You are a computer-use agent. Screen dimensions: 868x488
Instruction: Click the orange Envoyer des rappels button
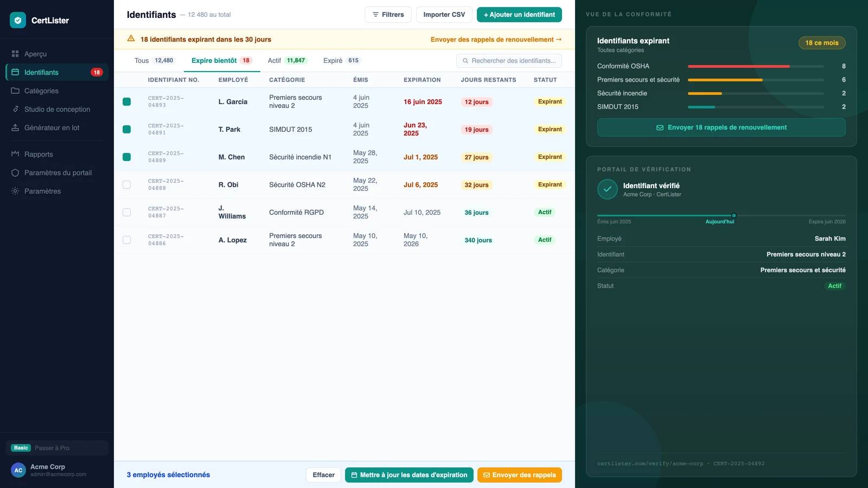[x=519, y=475]
